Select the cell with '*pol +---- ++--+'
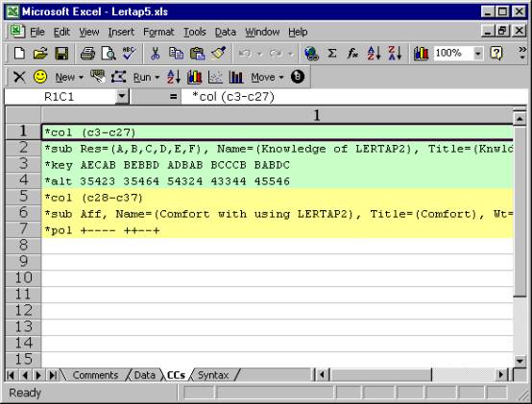 pyautogui.click(x=278, y=230)
